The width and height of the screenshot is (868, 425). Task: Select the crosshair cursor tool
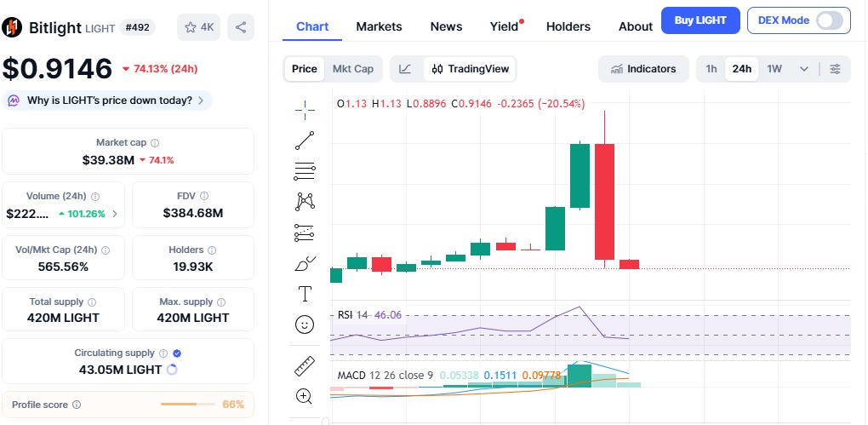point(305,108)
